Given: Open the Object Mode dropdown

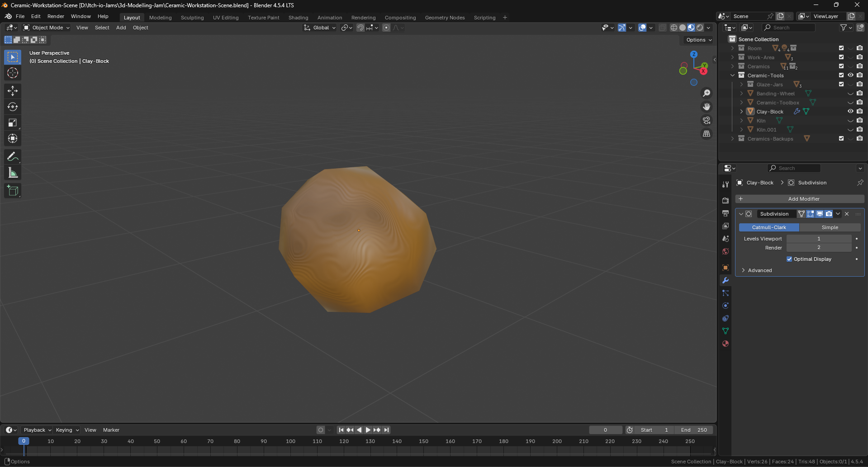Looking at the screenshot, I should (x=47, y=28).
